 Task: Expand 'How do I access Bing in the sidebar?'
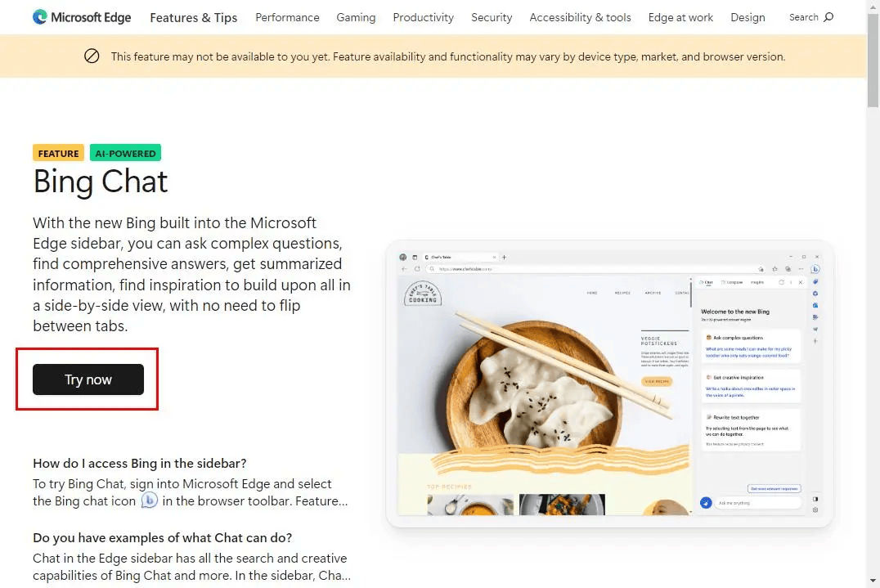(x=140, y=463)
